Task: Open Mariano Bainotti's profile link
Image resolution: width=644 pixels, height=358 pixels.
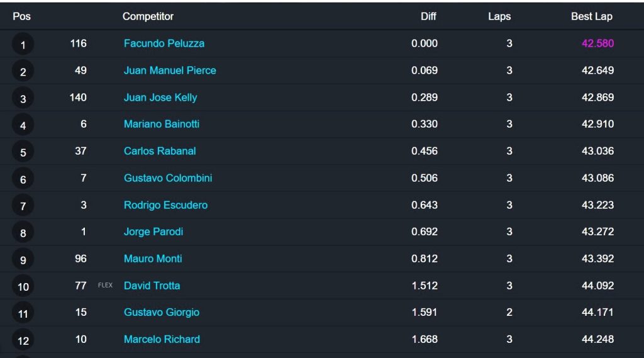Action: (x=162, y=124)
